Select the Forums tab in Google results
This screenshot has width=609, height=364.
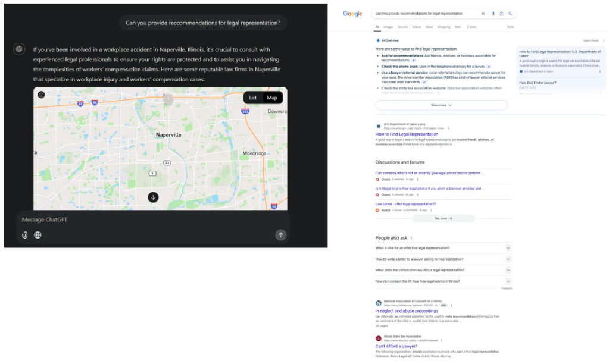click(403, 27)
